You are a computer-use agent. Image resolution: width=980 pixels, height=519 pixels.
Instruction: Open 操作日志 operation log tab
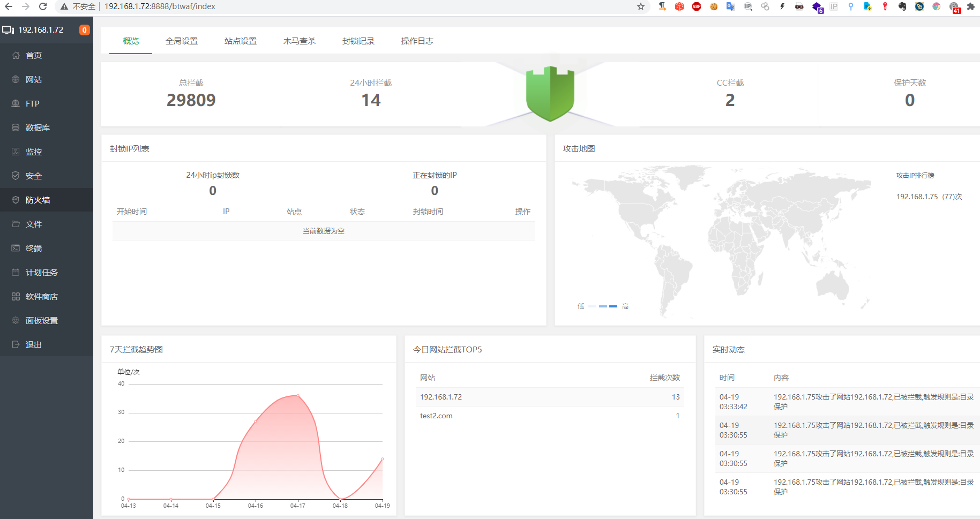point(417,41)
